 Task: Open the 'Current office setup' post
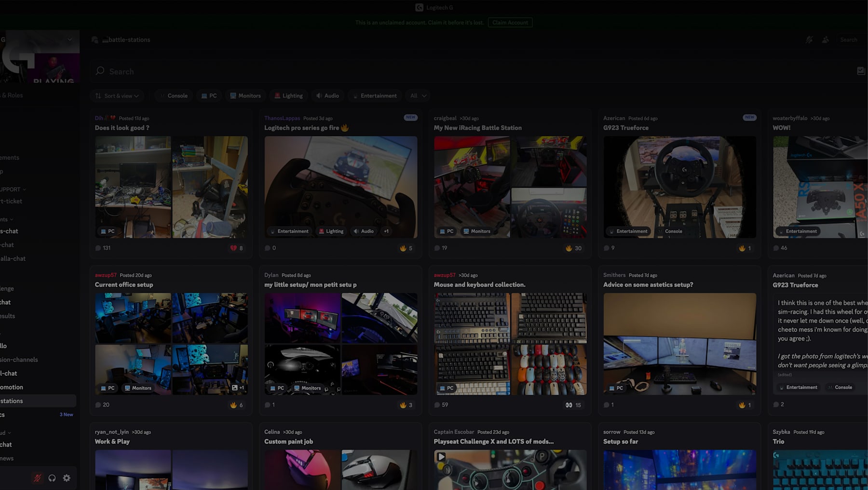click(x=124, y=285)
